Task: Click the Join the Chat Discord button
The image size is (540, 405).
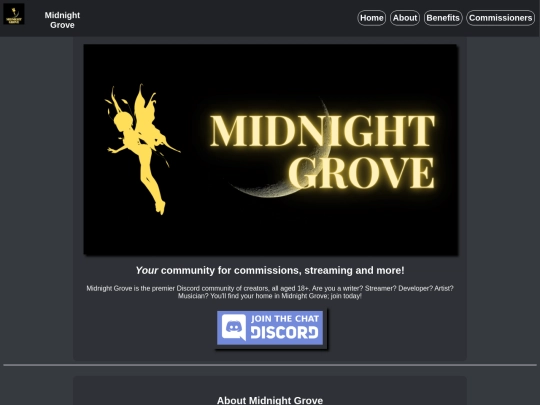Action: (x=270, y=328)
